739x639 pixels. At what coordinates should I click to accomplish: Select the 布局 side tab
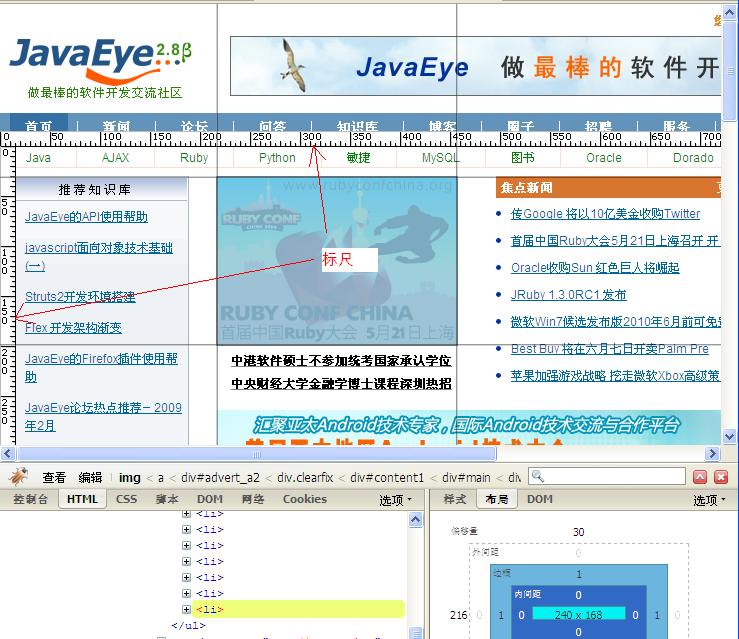click(497, 499)
